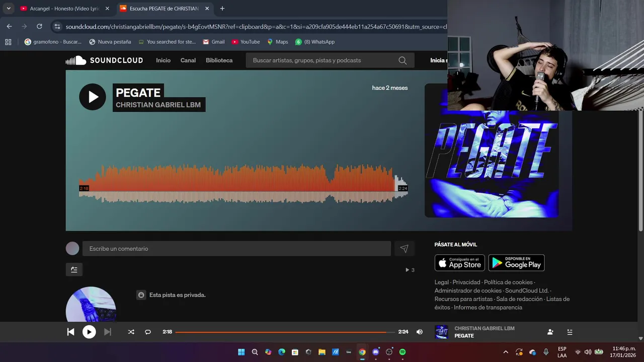Show hidden system tray icons
This screenshot has width=644, height=362.
pyautogui.click(x=506, y=352)
